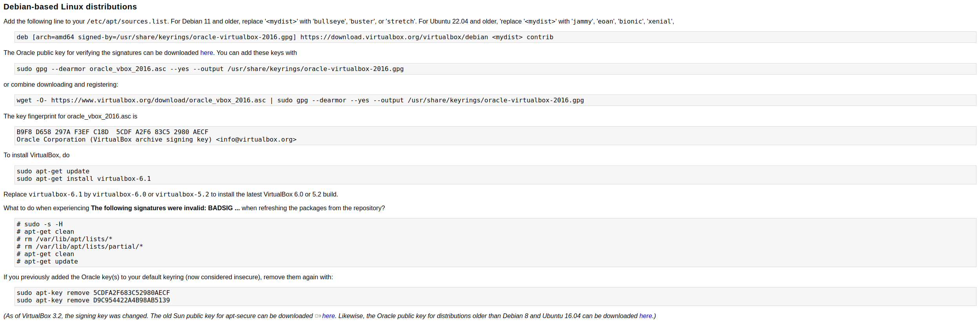Click the 'Oracle Corporation (VirtualBox archive signing key)' line
Screen dimensions: 980x322
[156, 140]
